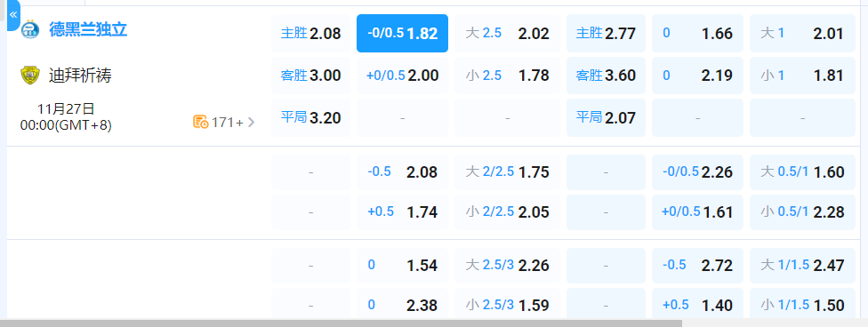Expand more markets via the 171+ chevron
Screen dimensions: 868x327
click(x=251, y=123)
